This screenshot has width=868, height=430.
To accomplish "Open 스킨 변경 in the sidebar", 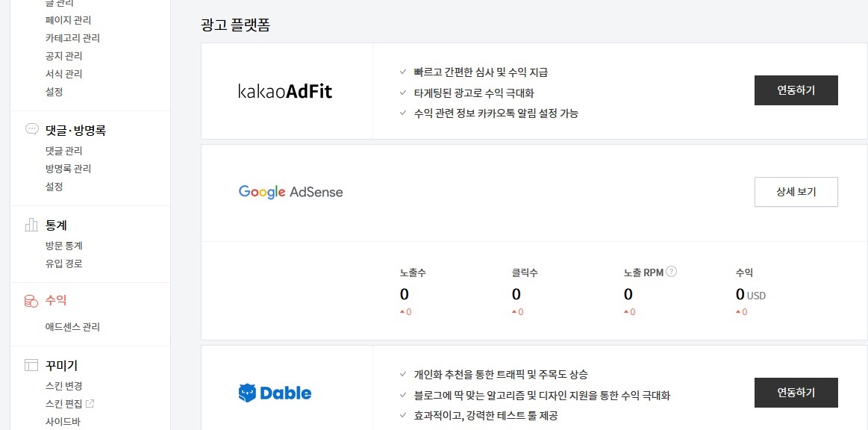I will pyautogui.click(x=63, y=386).
